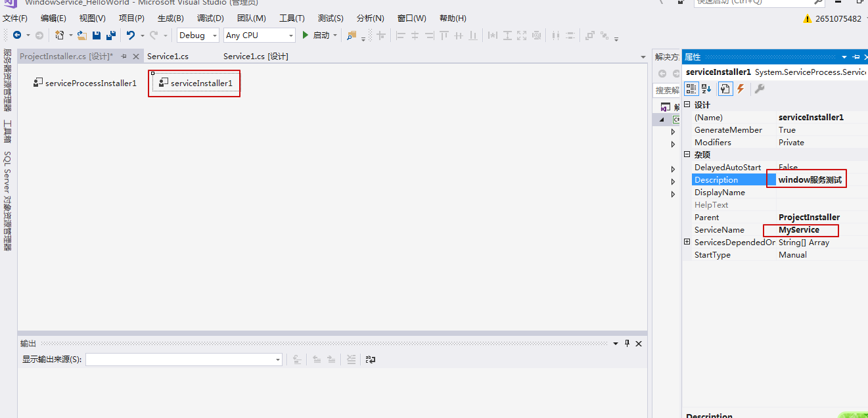Image resolution: width=868 pixels, height=418 pixels.
Task: Open the 调试(D) menu
Action: 210,18
